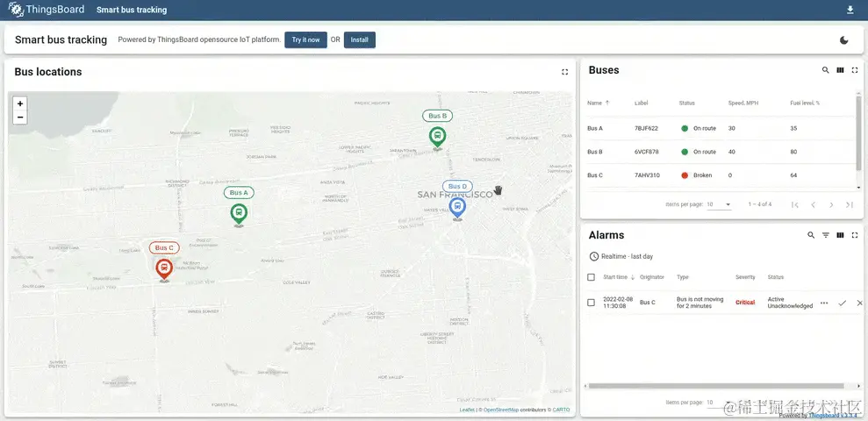868x421 pixels.
Task: Click the Try it now button
Action: (x=305, y=39)
